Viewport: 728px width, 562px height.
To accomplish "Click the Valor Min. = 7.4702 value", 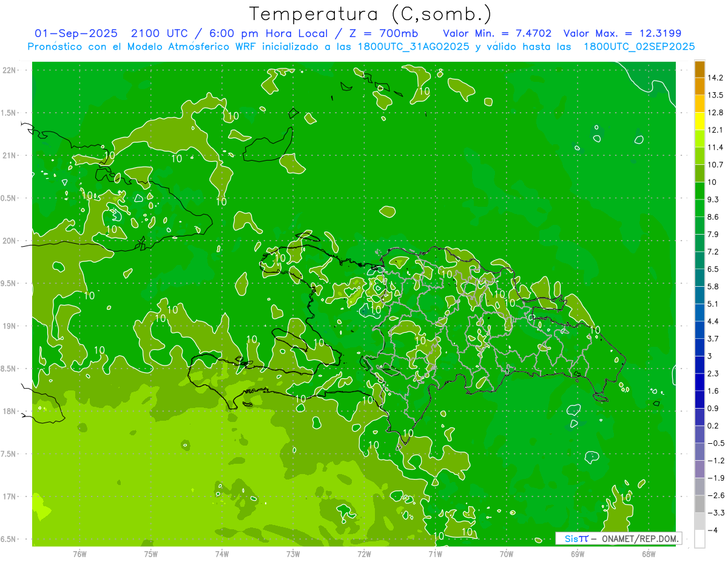I will click(497, 33).
